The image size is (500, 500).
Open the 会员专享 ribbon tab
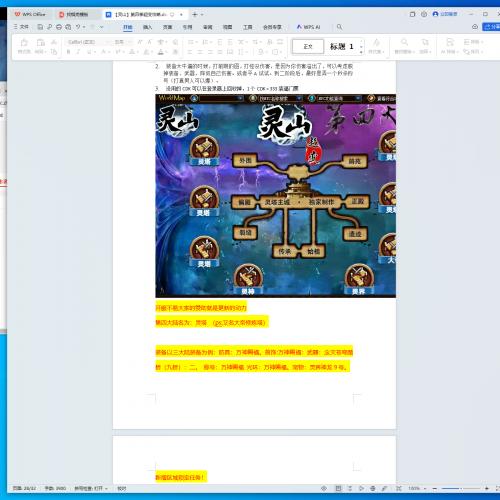272,27
